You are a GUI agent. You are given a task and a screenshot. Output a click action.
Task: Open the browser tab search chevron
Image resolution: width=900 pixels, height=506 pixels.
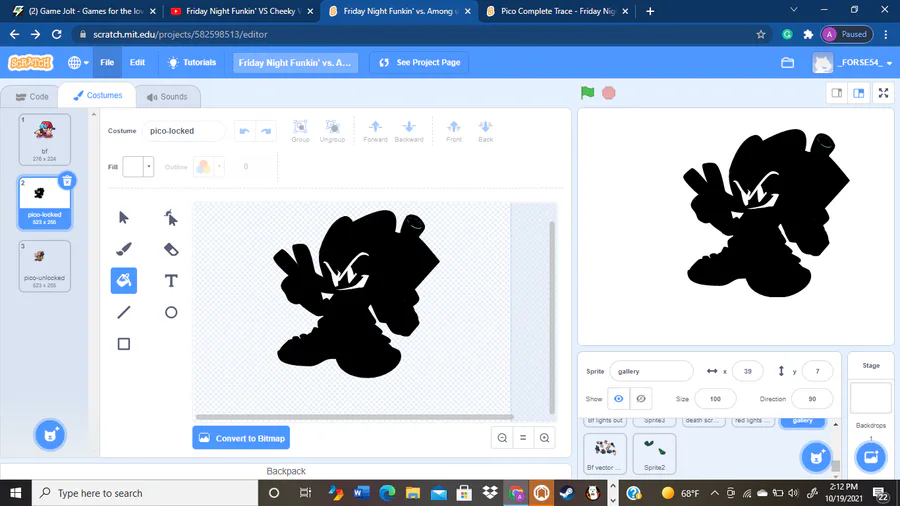[x=794, y=10]
